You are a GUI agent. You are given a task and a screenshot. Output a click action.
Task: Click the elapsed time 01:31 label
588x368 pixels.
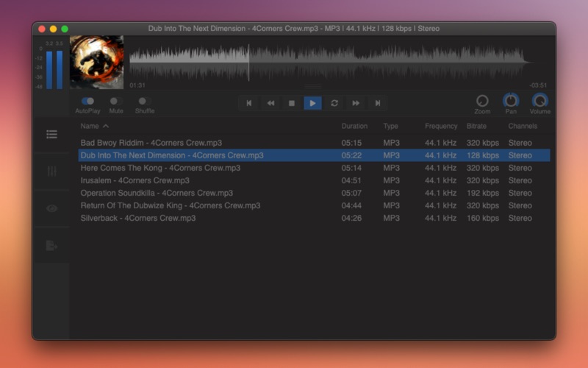pyautogui.click(x=137, y=85)
